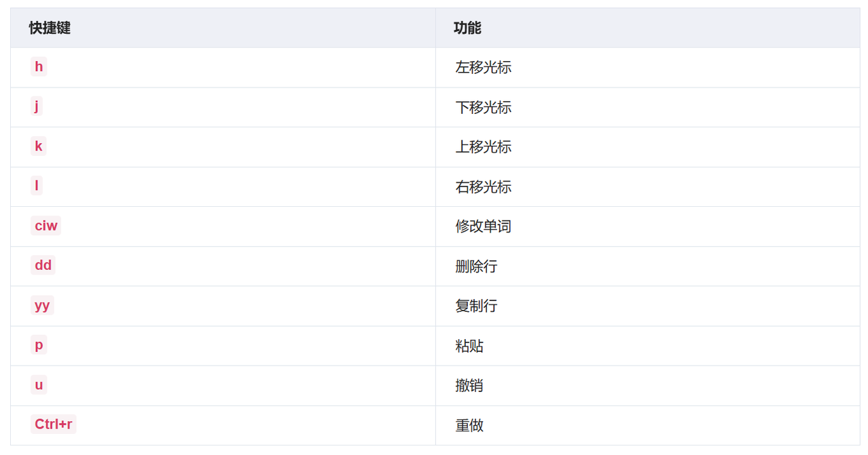
Task: Click the 'k' shortcut key code
Action: click(x=39, y=146)
